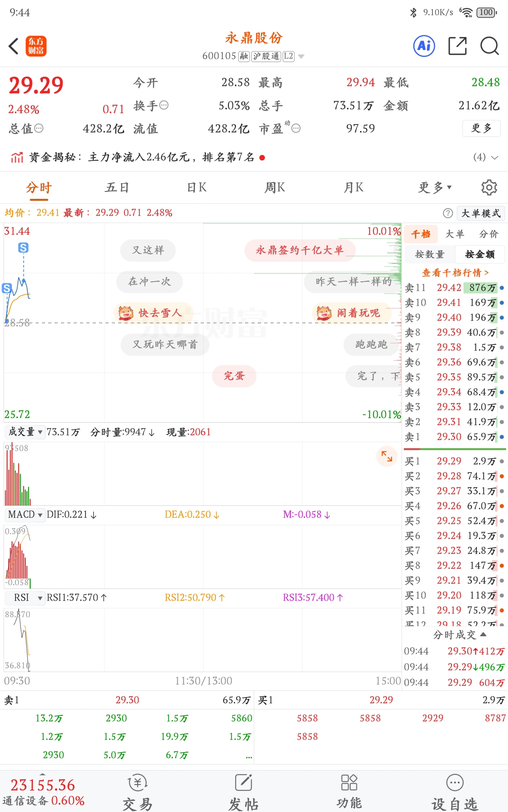Switch to the 日K chart tab
The height and width of the screenshot is (812, 508).
[197, 187]
